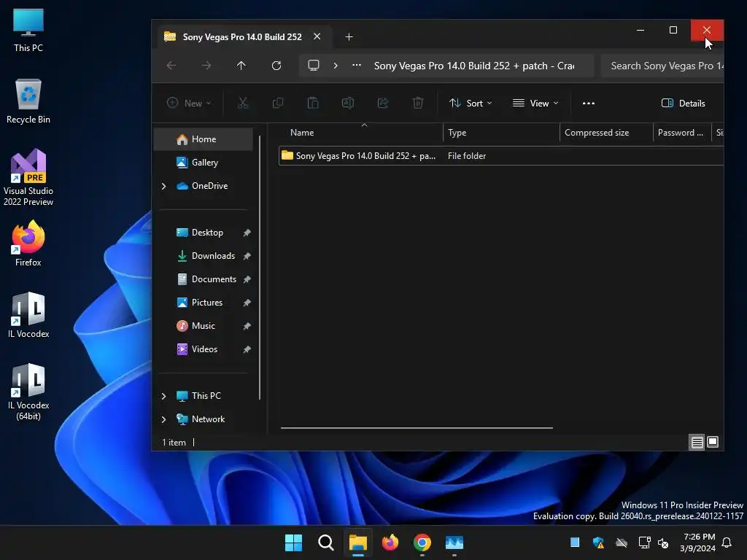This screenshot has height=560, width=747.
Task: Click the address bar path text
Action: click(x=473, y=66)
